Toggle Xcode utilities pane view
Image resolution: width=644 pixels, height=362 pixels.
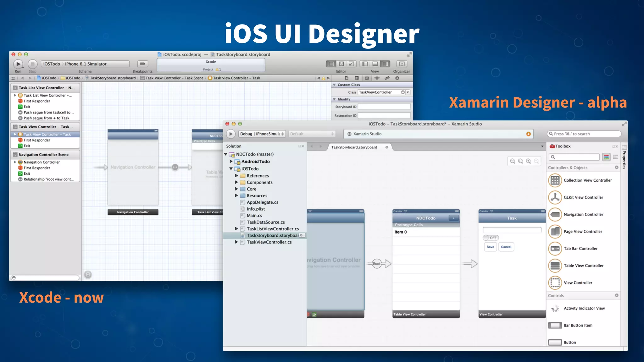click(385, 64)
